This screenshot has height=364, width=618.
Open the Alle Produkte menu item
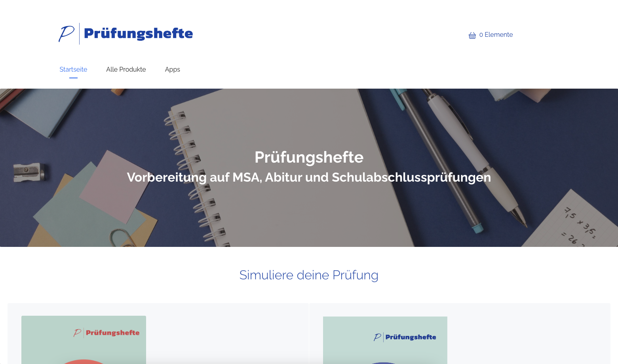pyautogui.click(x=126, y=69)
